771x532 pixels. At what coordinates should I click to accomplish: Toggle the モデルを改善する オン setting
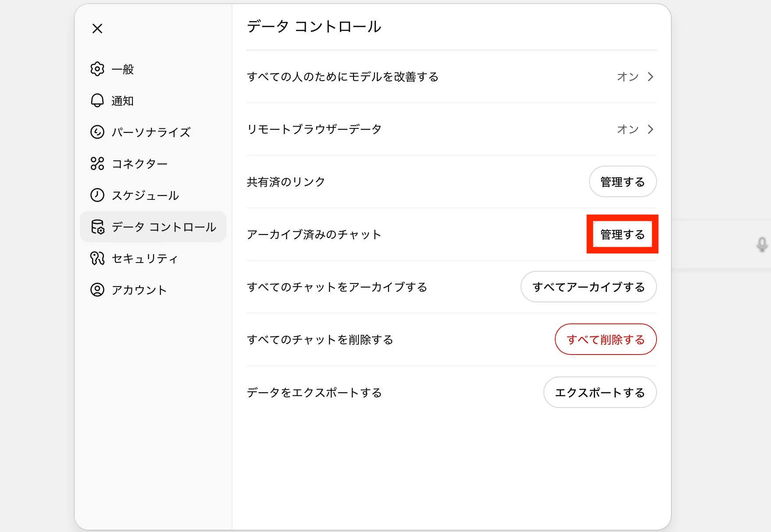(628, 77)
